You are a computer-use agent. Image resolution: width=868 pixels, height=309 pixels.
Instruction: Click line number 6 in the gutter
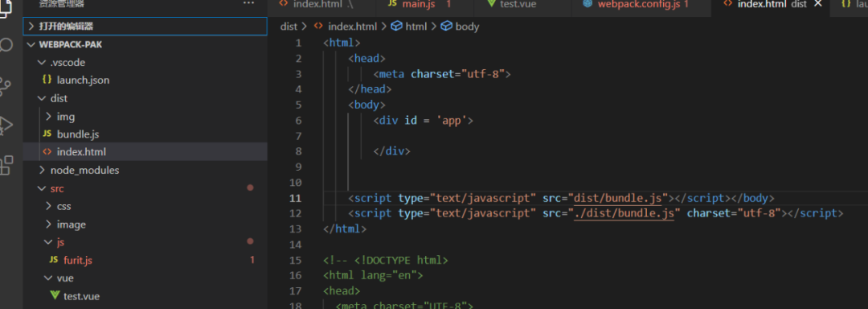pyautogui.click(x=298, y=121)
